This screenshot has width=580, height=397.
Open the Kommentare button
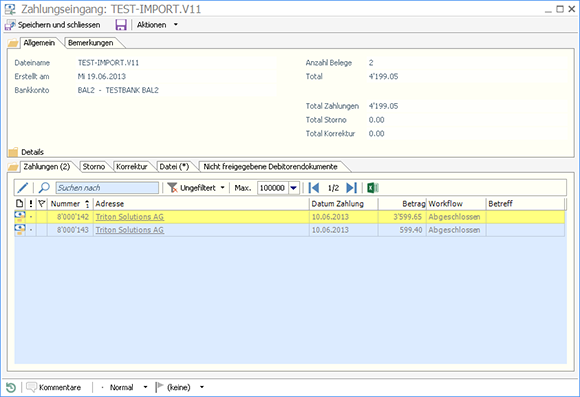(54, 387)
